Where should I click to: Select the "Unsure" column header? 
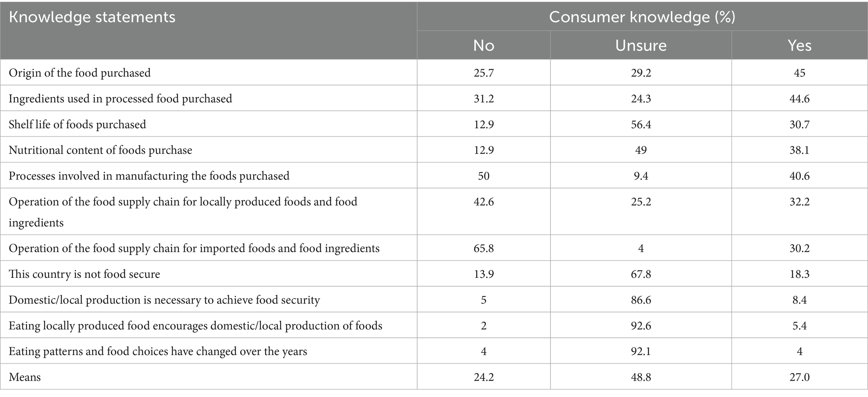pyautogui.click(x=641, y=45)
